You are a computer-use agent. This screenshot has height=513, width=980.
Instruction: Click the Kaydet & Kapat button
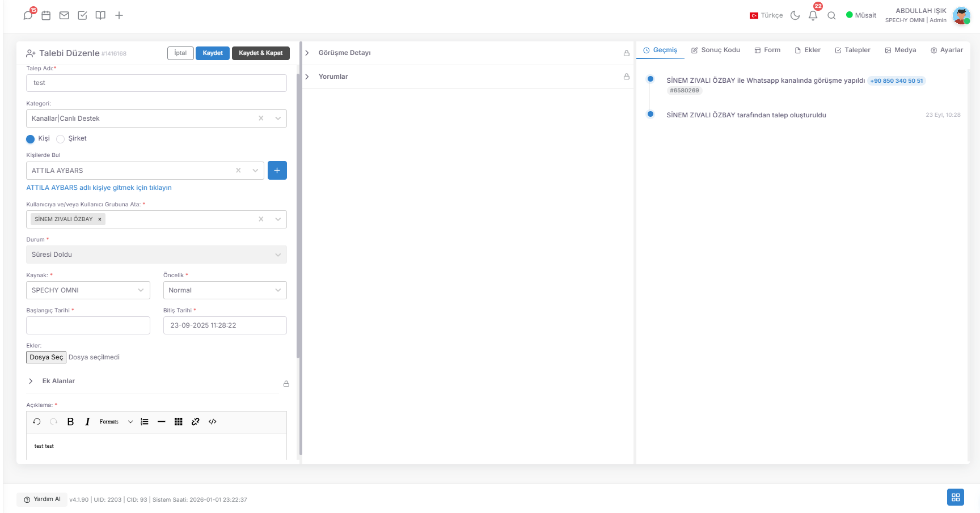(260, 53)
